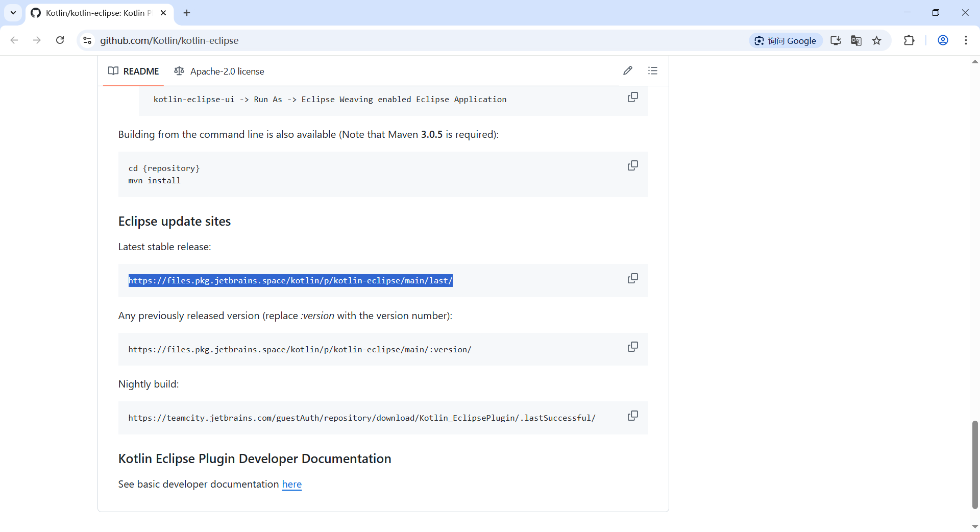Click the scrollbar up arrow
Screen dimensions: 980x532
[x=975, y=61]
